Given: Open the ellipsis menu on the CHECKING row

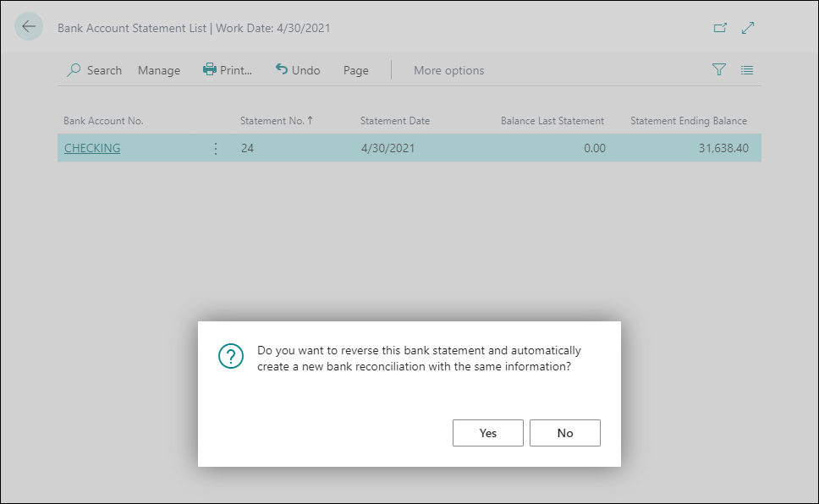Looking at the screenshot, I should pos(215,148).
